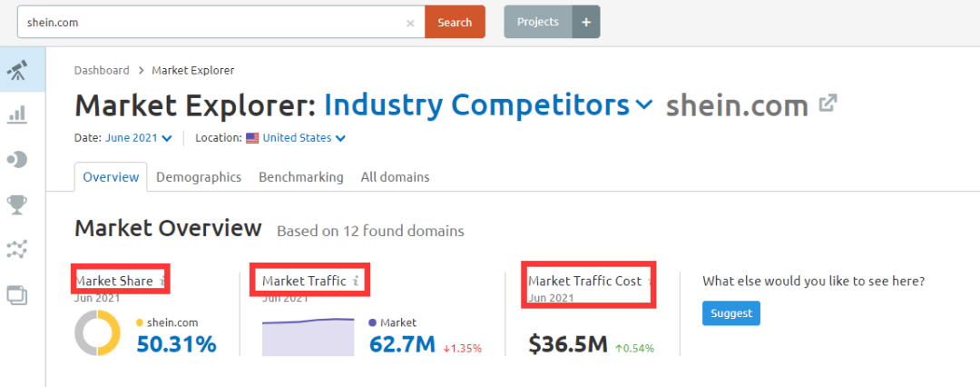The image size is (980, 387).
Task: Click the plus button beside Projects
Action: [x=585, y=22]
